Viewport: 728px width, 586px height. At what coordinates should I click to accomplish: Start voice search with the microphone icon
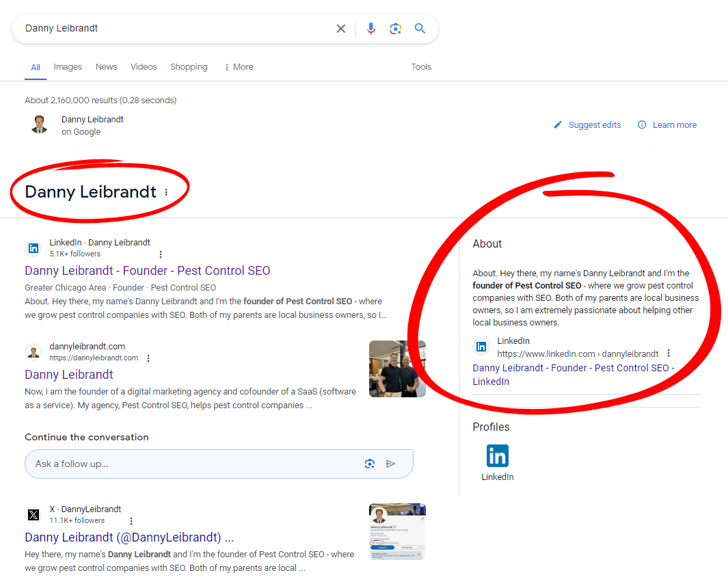point(370,29)
